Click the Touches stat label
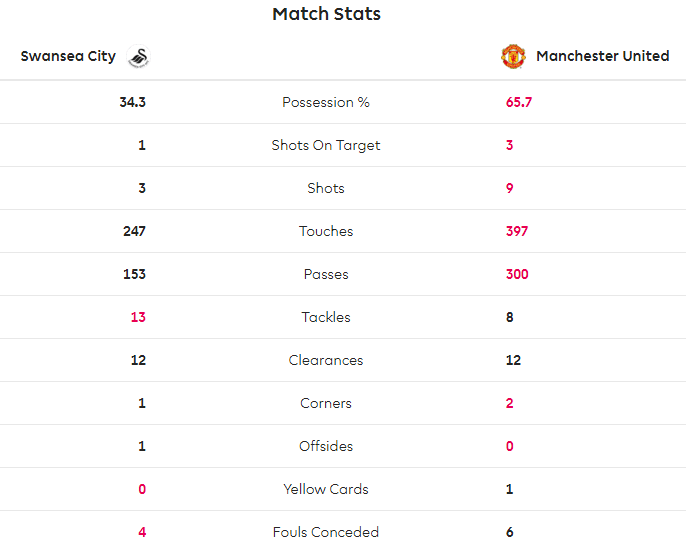 click(x=326, y=231)
